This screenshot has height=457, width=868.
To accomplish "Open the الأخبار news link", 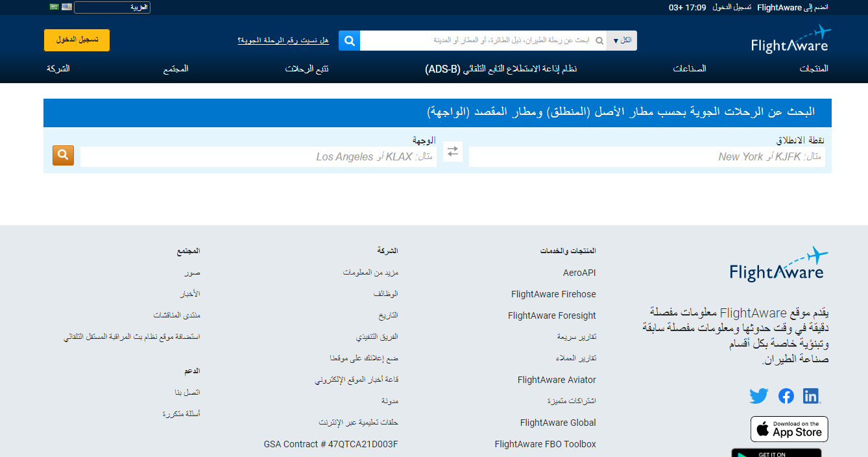I will pos(189,294).
